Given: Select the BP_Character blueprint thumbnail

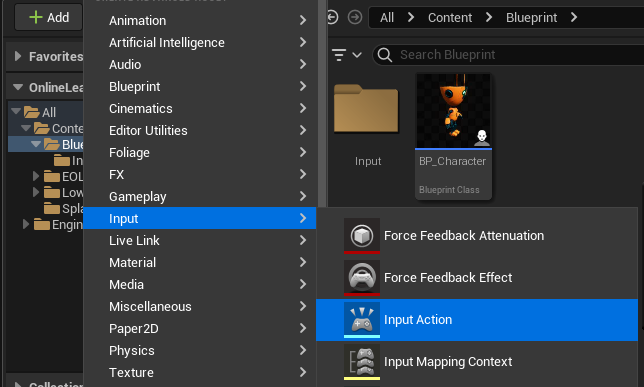Looking at the screenshot, I should pyautogui.click(x=453, y=137).
